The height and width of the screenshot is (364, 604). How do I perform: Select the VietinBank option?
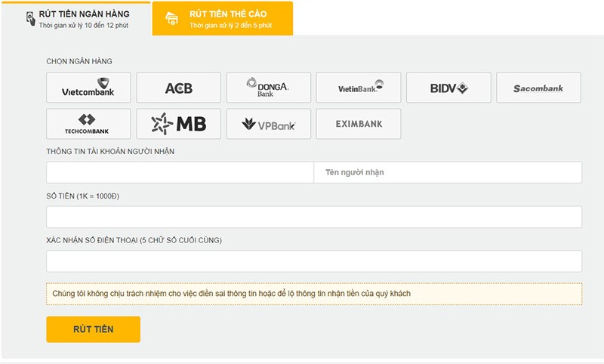[x=358, y=88]
